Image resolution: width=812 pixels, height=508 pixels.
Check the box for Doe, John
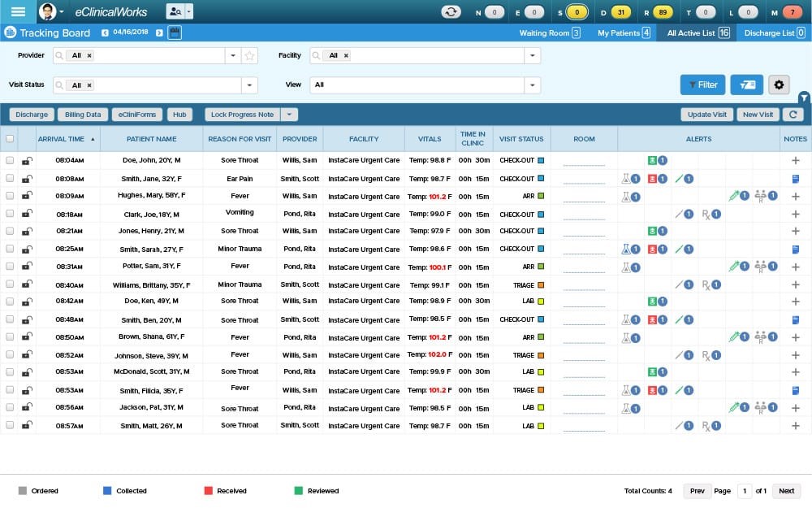(10, 160)
